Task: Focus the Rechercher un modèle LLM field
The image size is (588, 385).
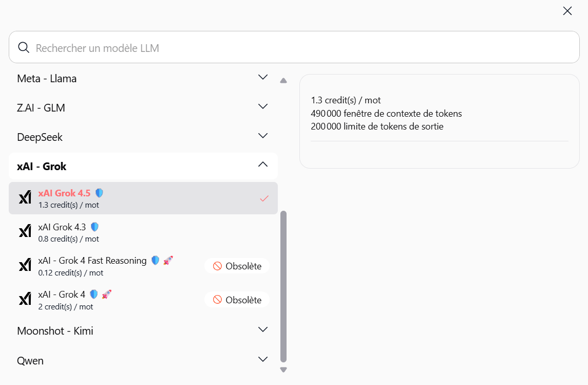Action: (294, 47)
